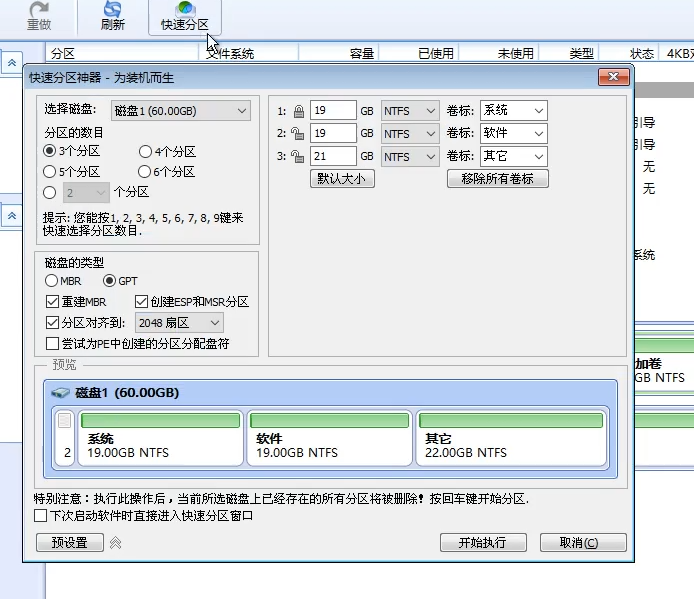The height and width of the screenshot is (599, 694).
Task: Open the 软件 volume label dropdown
Action: (514, 133)
